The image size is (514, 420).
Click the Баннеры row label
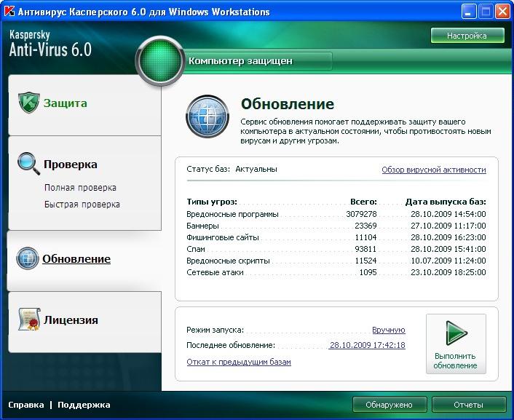tap(202, 226)
